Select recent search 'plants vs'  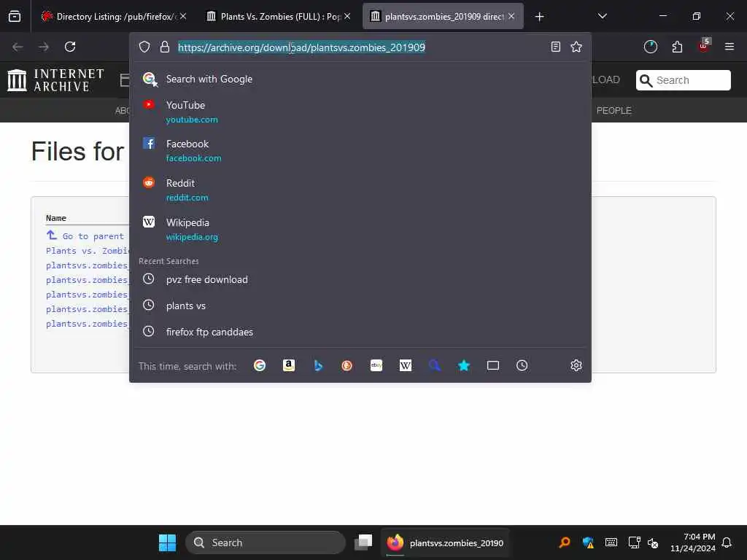tap(360, 306)
